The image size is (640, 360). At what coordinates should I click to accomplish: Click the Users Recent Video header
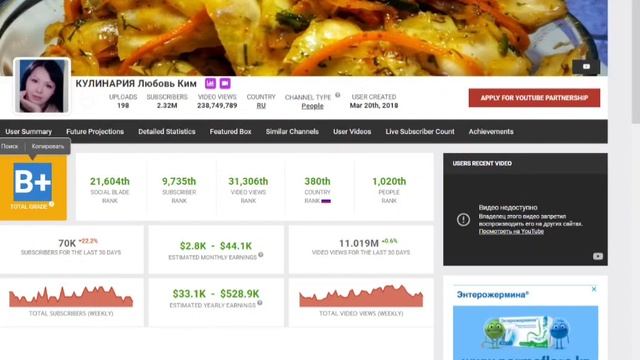pos(482,163)
